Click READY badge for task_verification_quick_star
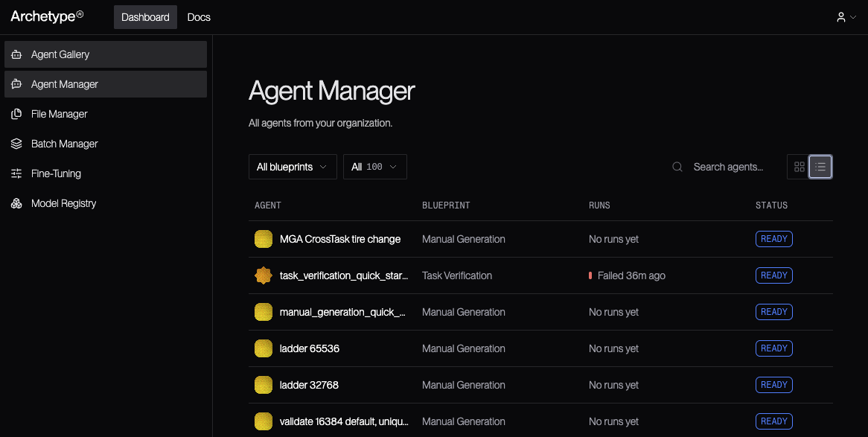This screenshot has width=868, height=437. [x=774, y=275]
